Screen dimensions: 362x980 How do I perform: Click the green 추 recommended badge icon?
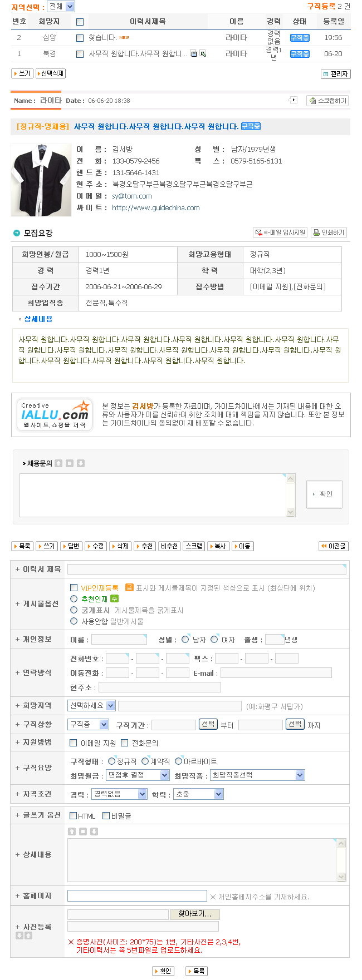tap(114, 598)
